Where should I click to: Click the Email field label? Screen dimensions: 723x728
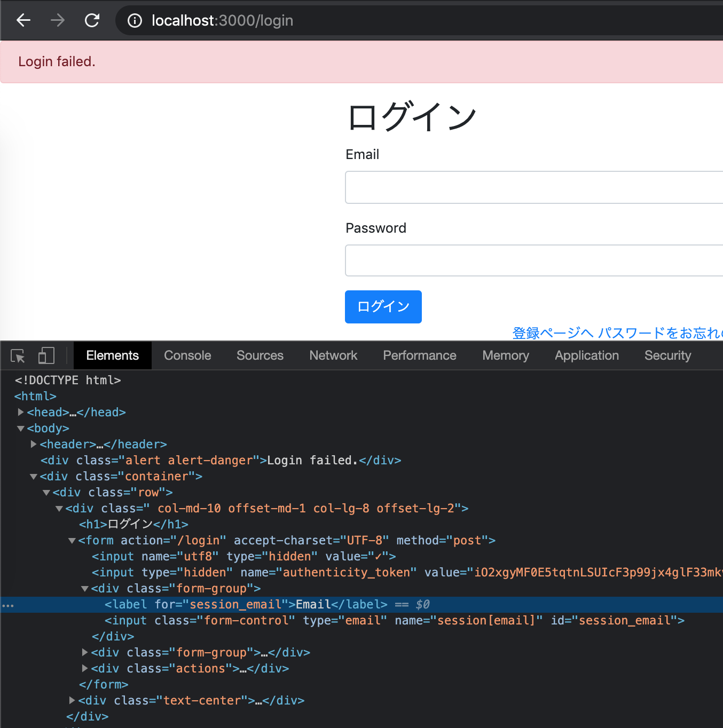point(362,154)
